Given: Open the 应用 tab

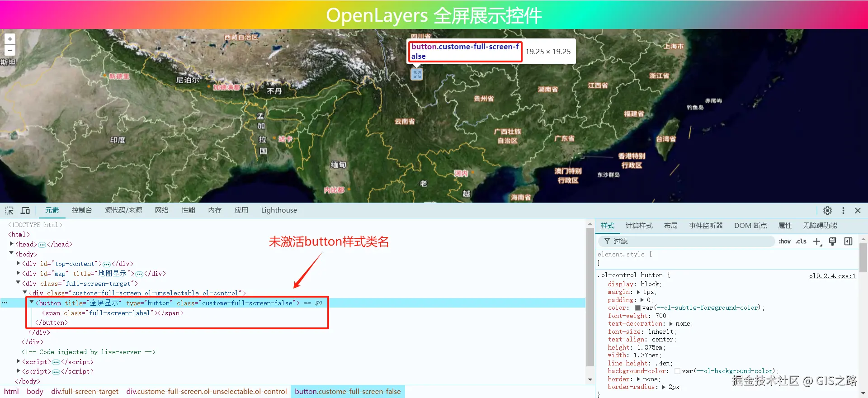Looking at the screenshot, I should pos(241,210).
